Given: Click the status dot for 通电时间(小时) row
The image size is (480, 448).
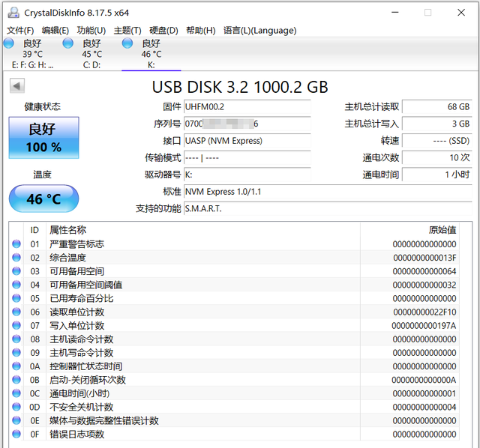Looking at the screenshot, I should [x=16, y=393].
